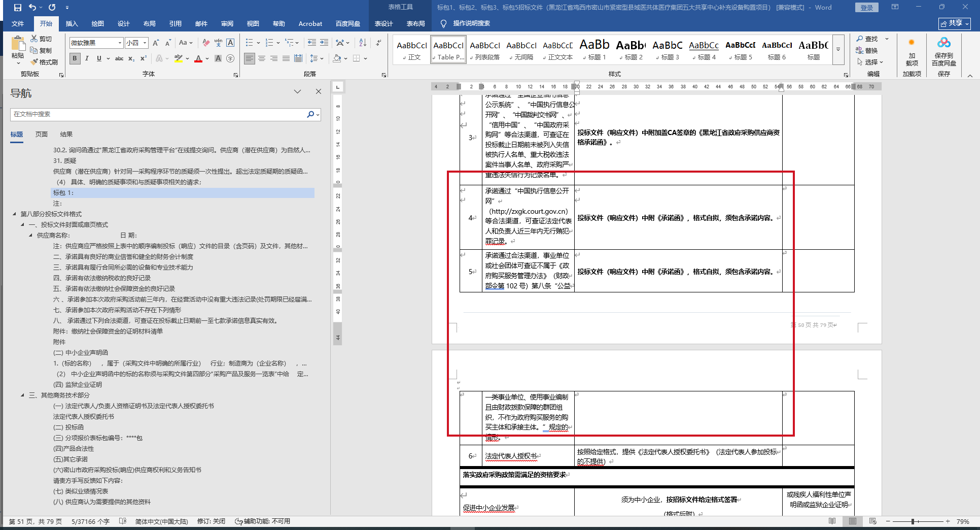Switch to the 页面 tab in navigation pane
Image resolution: width=980 pixels, height=530 pixels.
pos(42,135)
